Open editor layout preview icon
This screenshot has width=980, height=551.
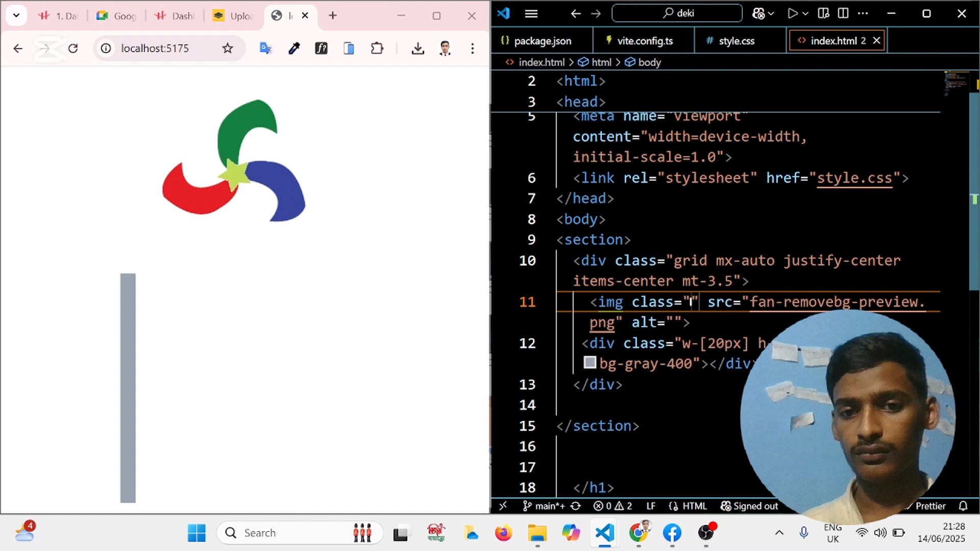click(823, 14)
